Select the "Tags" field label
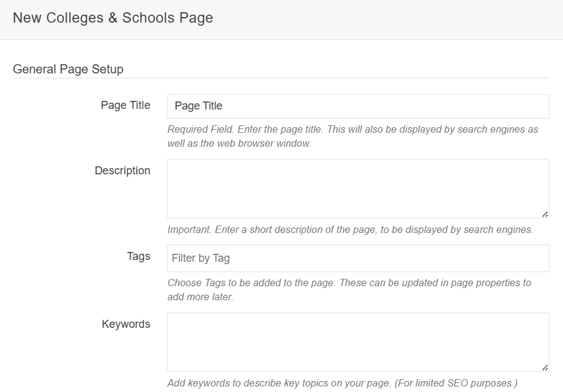This screenshot has width=563, height=392. (138, 256)
